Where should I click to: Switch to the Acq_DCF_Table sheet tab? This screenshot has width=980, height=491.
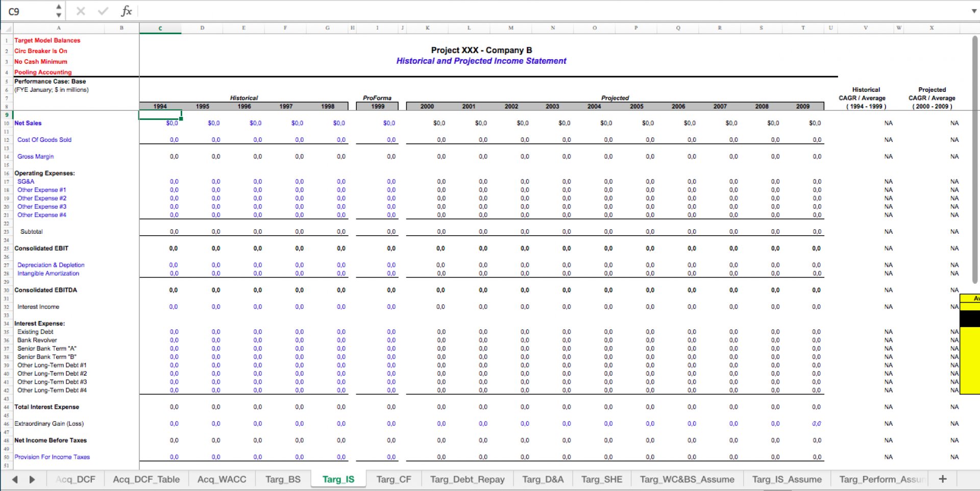146,479
